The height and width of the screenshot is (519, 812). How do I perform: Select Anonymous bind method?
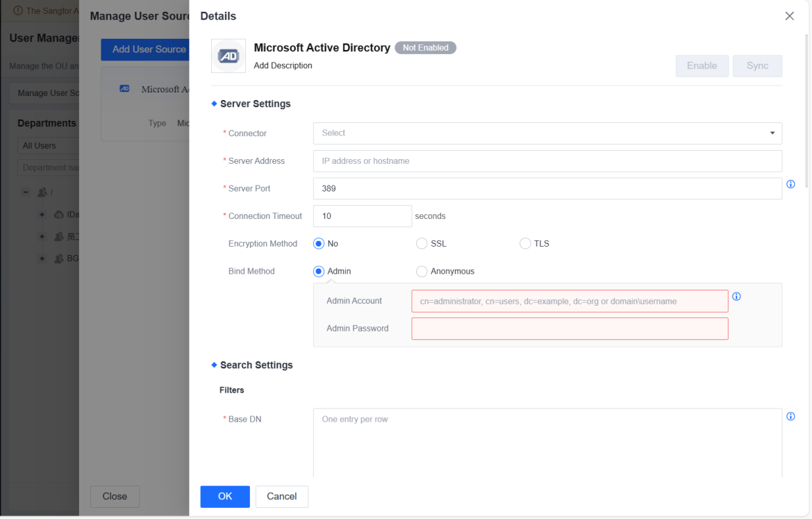pyautogui.click(x=422, y=272)
